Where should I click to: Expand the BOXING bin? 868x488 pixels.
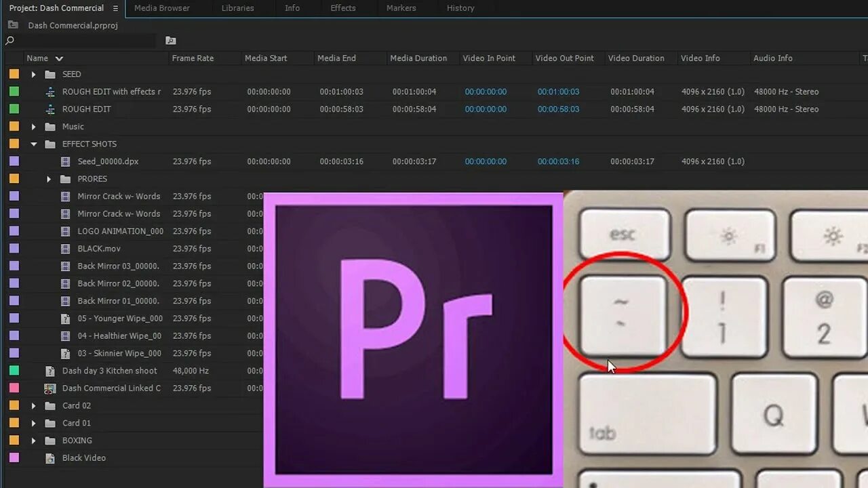(x=33, y=441)
